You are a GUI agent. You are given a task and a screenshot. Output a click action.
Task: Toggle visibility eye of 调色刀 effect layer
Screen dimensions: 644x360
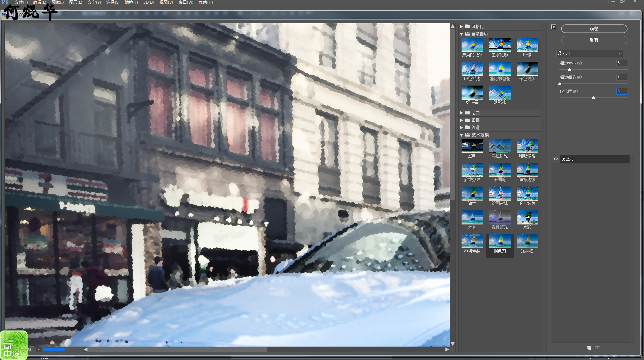(556, 159)
